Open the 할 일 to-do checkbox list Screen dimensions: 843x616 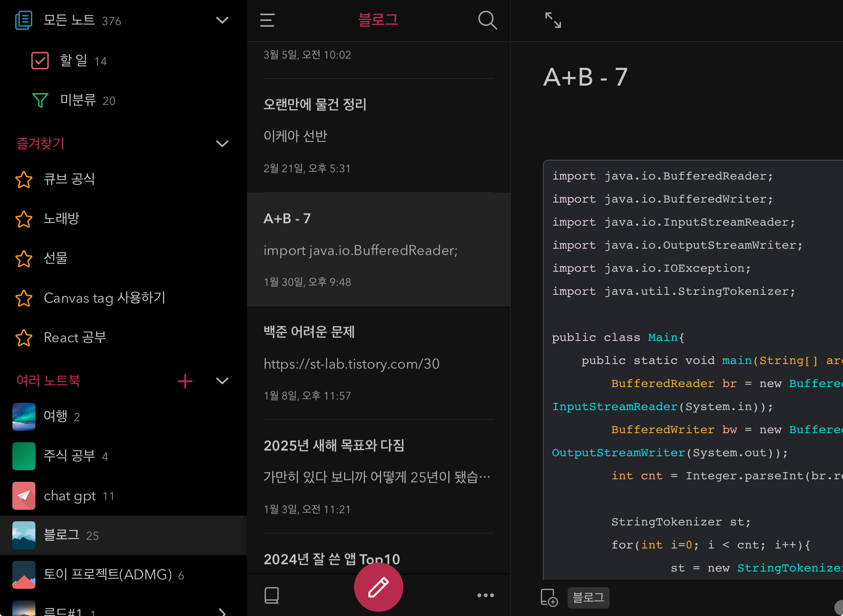[x=40, y=61]
